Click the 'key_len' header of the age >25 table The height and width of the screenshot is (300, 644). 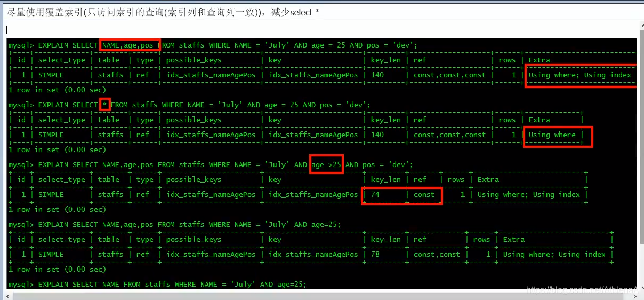386,180
